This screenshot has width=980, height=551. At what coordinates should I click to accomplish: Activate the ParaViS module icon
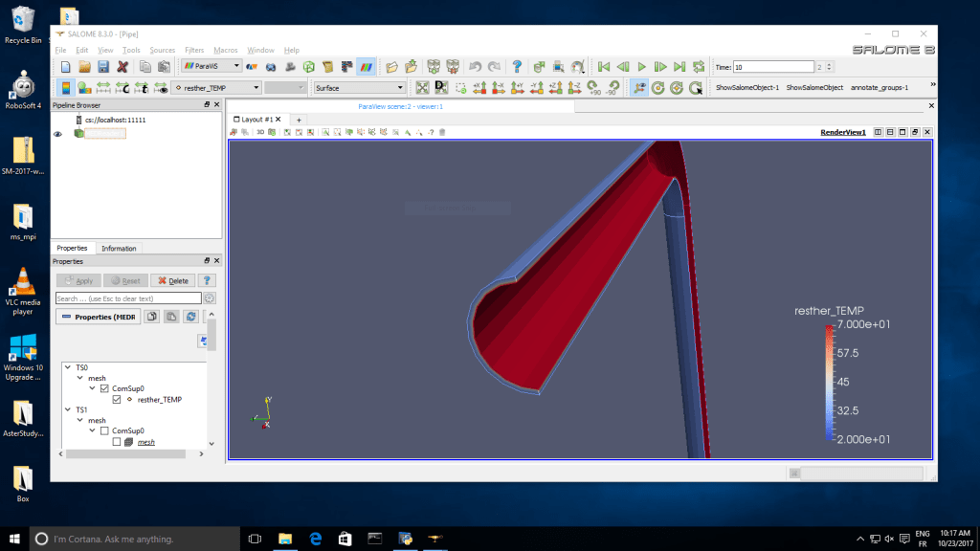[x=366, y=67]
